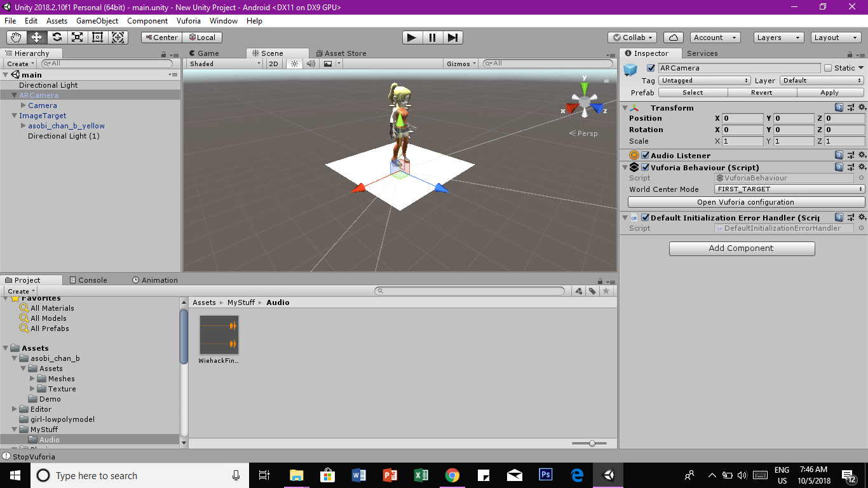
Task: Click prefab Select button
Action: (693, 93)
